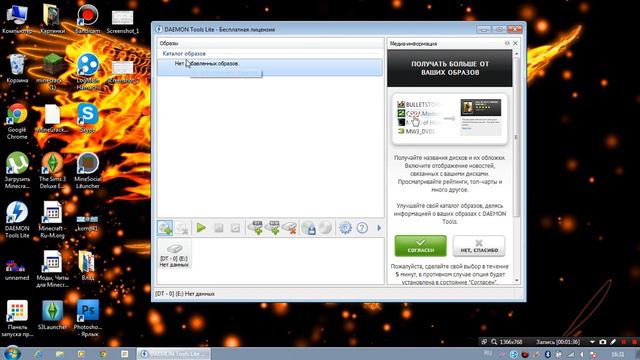This screenshot has height=360, width=640.
Task: Open Skype desktop shortcut
Action: 88,118
